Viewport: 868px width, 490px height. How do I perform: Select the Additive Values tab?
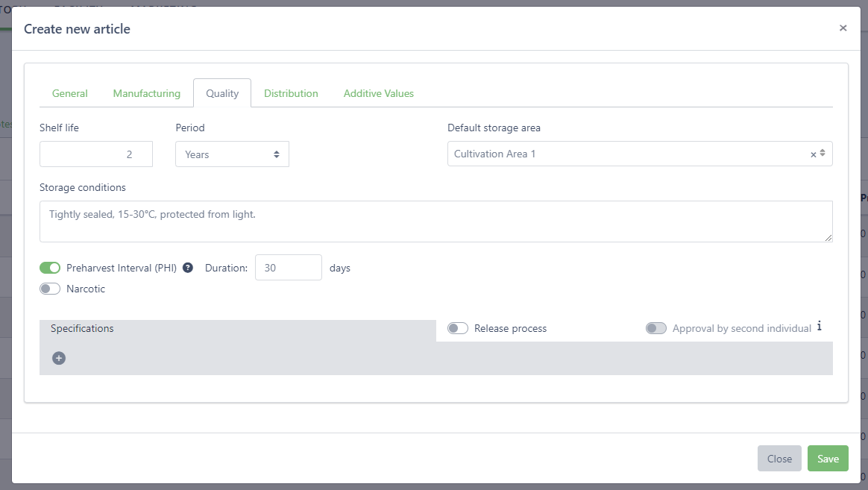click(x=378, y=93)
